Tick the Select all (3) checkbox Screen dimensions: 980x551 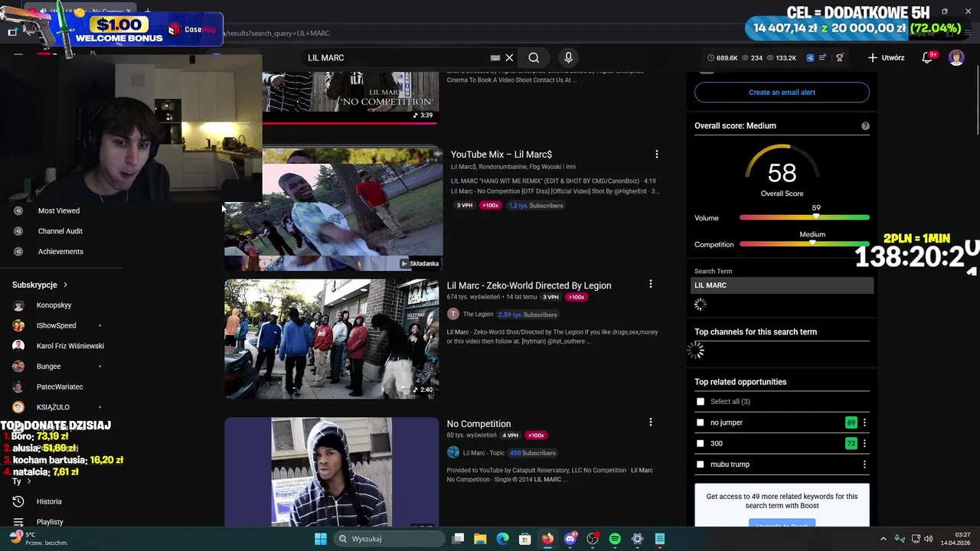[700, 402]
